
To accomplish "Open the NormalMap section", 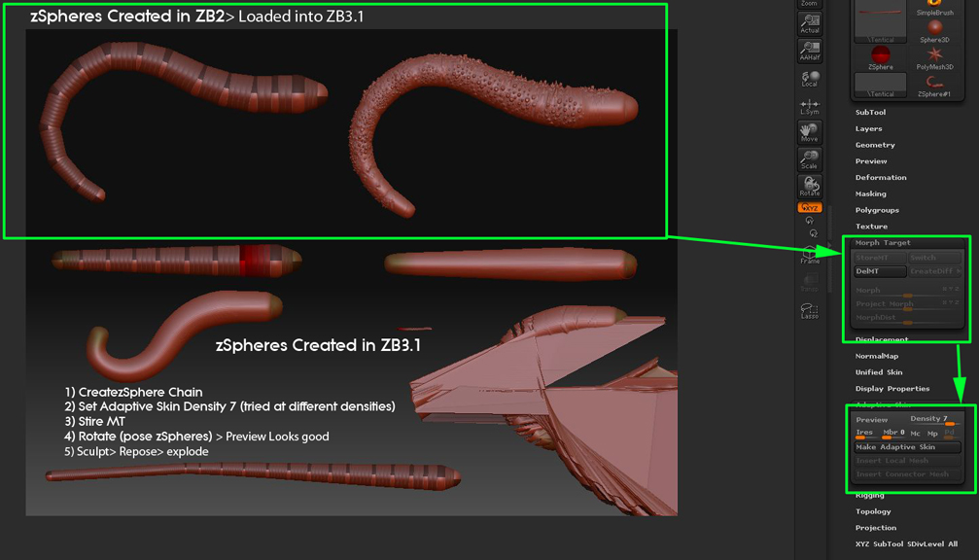I will [877, 356].
